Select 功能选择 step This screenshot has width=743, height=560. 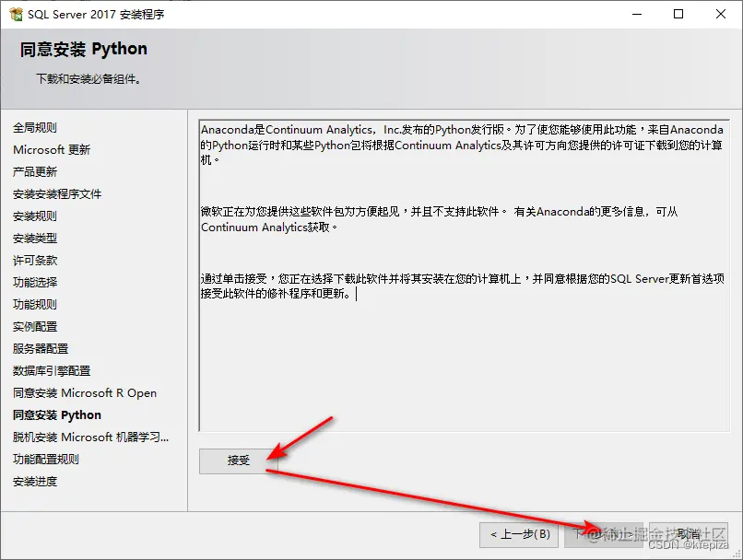(35, 283)
